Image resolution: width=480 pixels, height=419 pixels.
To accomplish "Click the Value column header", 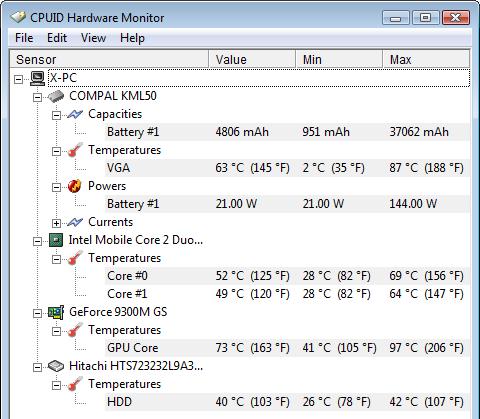I will coord(252,59).
